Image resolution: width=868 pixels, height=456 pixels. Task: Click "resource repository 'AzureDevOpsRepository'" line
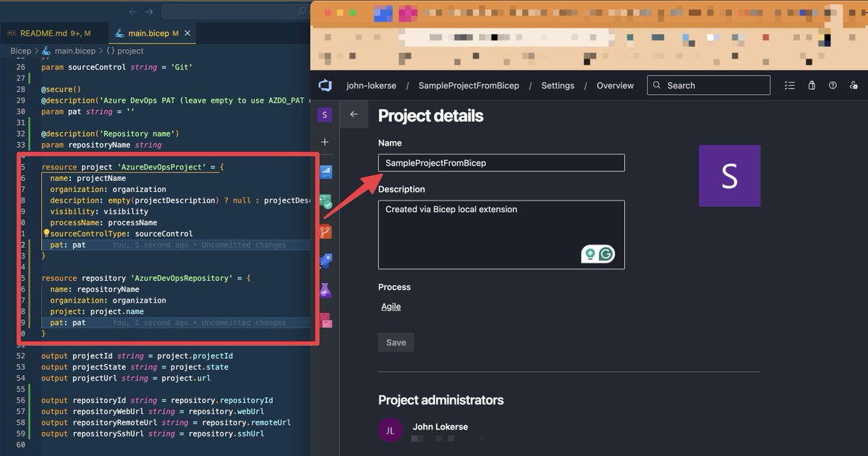tap(146, 278)
